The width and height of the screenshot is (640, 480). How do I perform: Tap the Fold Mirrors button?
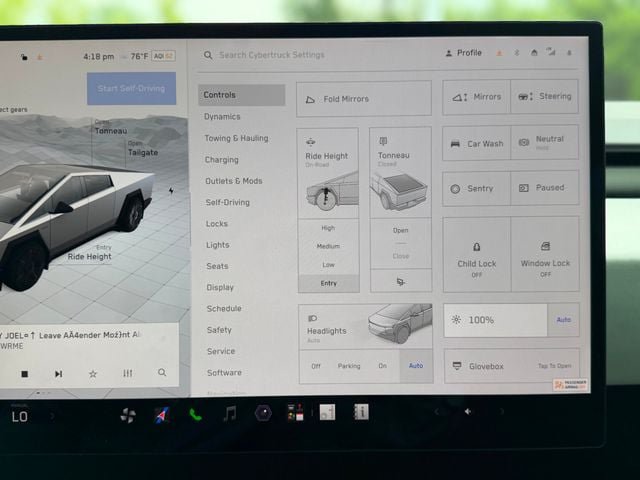[364, 99]
